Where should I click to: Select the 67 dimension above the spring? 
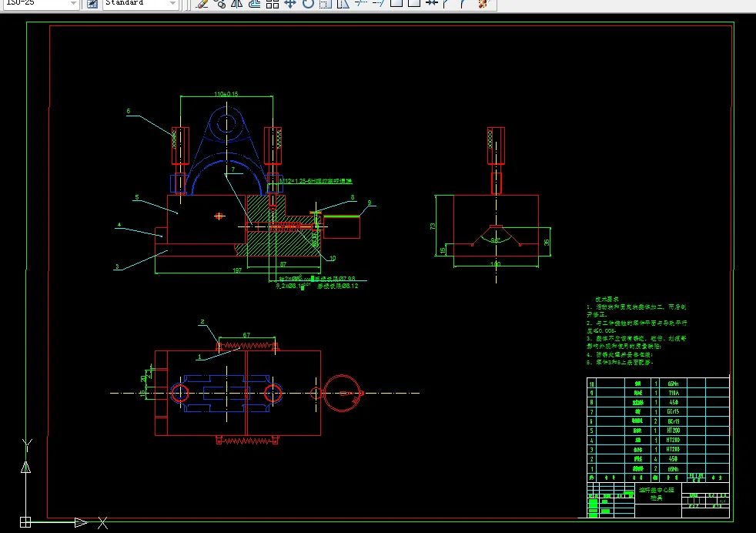click(246, 335)
